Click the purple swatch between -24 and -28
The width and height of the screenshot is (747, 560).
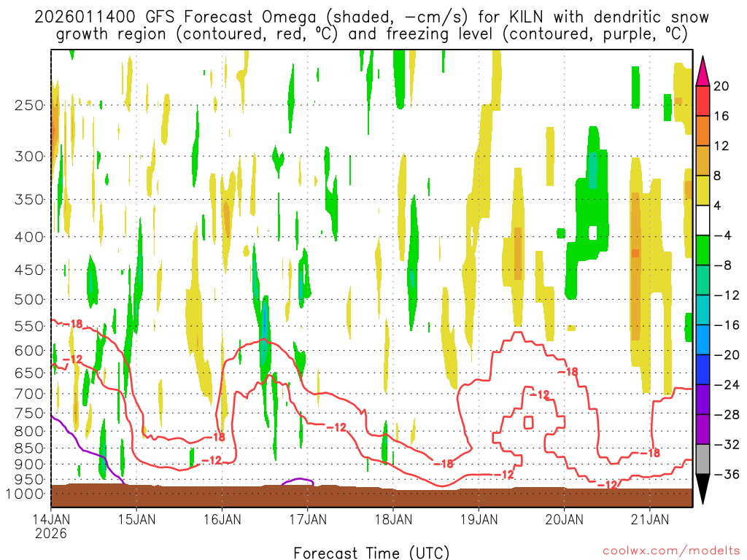703,400
